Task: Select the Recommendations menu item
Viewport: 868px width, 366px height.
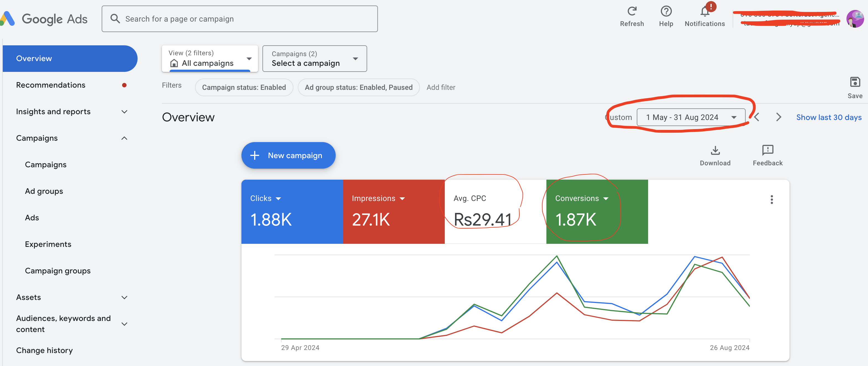Action: coord(50,84)
